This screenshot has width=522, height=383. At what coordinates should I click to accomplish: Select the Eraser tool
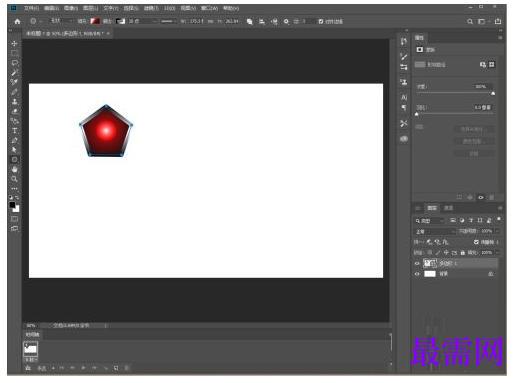tap(14, 111)
